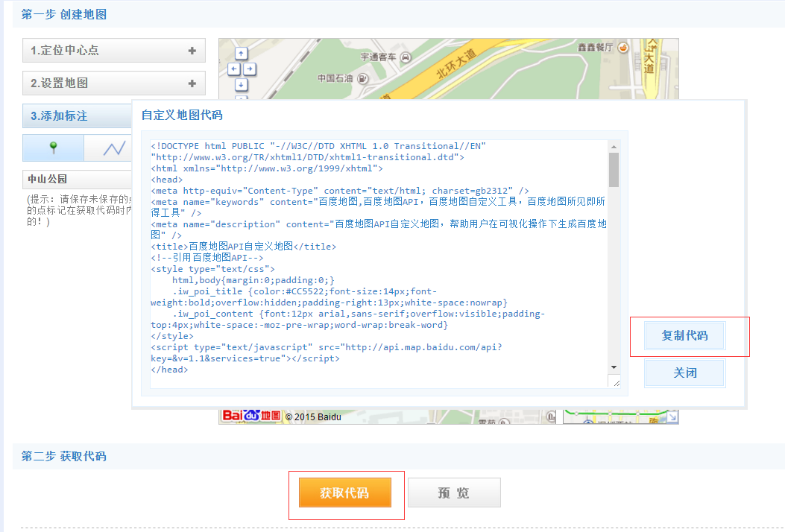Click the code textarea resize handle
785x532 pixels.
pos(617,383)
